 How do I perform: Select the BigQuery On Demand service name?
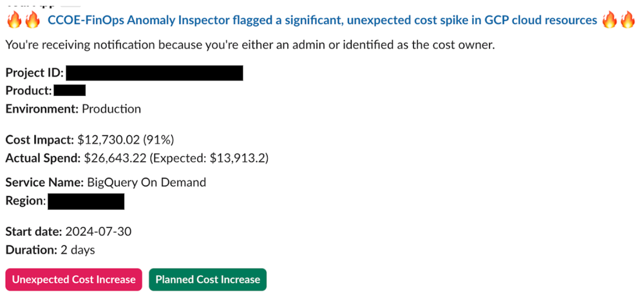146,182
